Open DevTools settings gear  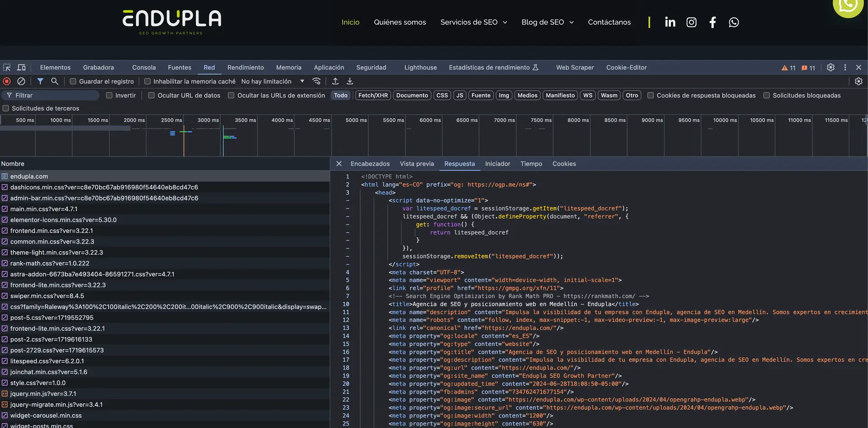(x=830, y=67)
